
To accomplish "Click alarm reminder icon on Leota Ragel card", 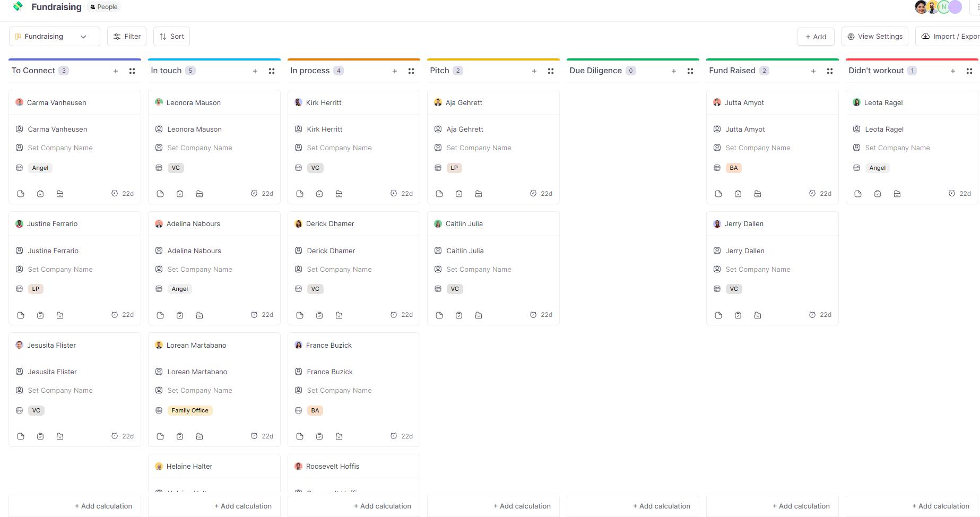I will [951, 193].
